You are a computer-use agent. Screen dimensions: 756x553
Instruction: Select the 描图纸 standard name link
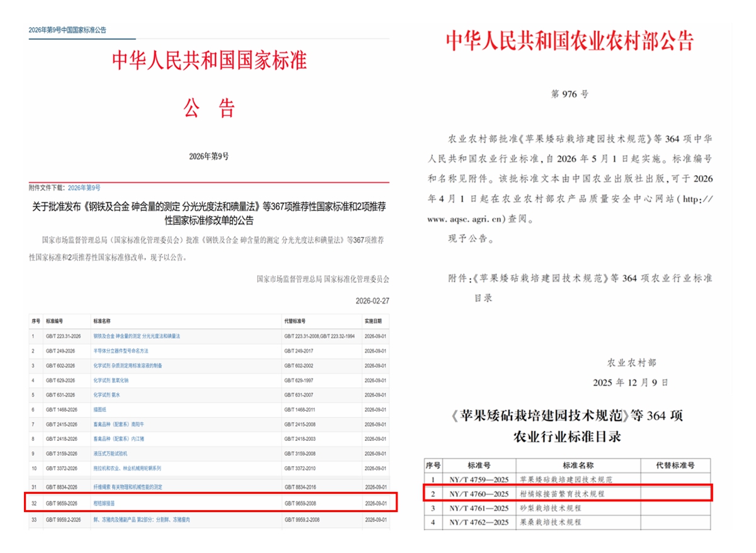[100, 409]
